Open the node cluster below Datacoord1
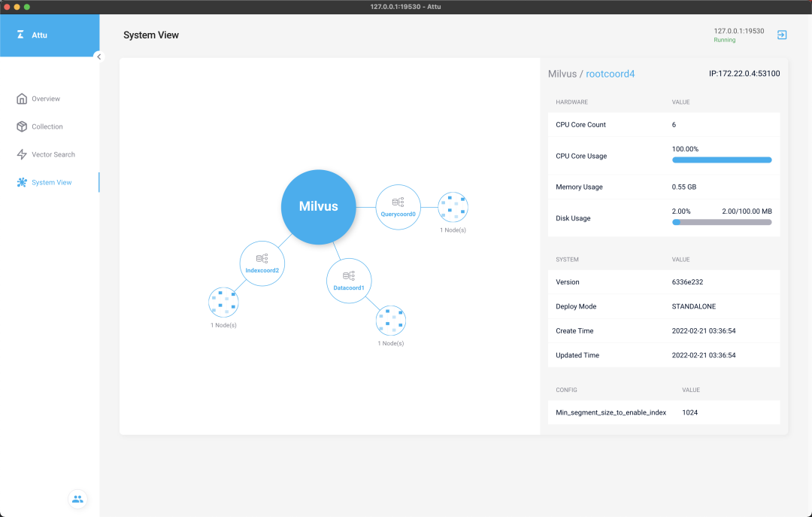 (390, 321)
